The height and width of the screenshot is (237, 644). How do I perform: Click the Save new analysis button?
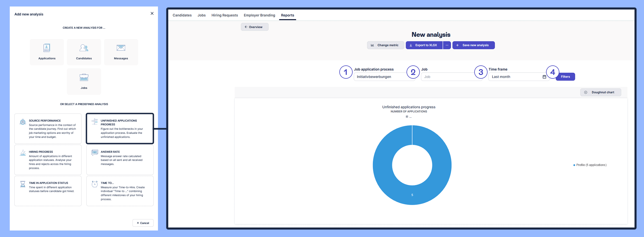click(473, 45)
